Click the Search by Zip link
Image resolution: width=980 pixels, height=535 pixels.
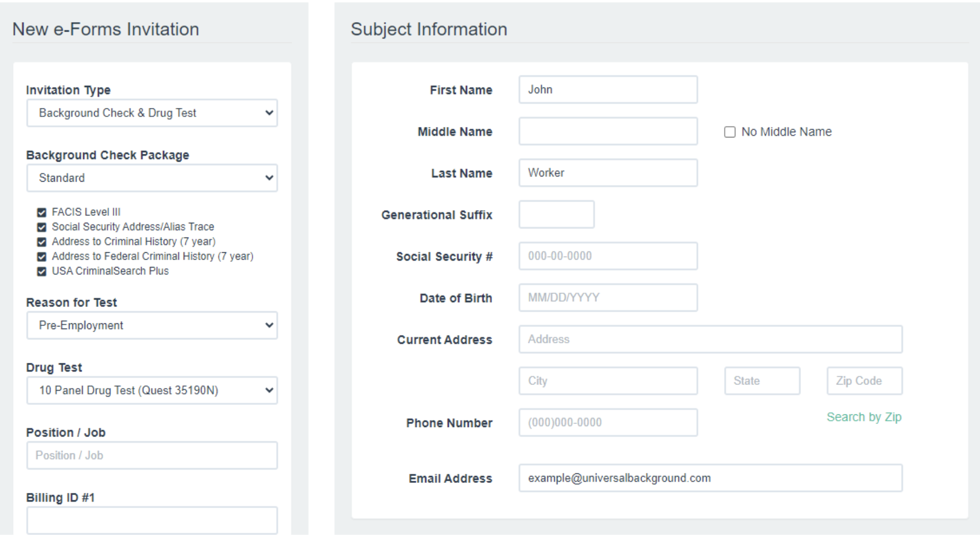pyautogui.click(x=864, y=417)
